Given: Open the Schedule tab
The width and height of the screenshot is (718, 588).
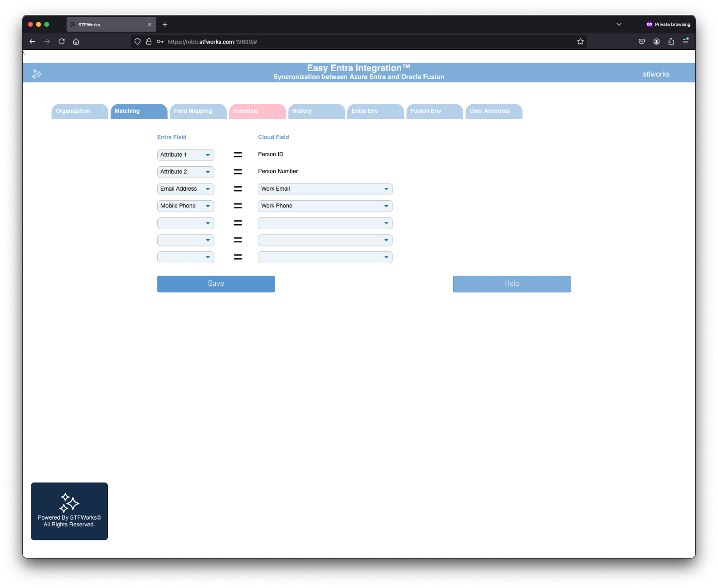Looking at the screenshot, I should click(x=257, y=111).
